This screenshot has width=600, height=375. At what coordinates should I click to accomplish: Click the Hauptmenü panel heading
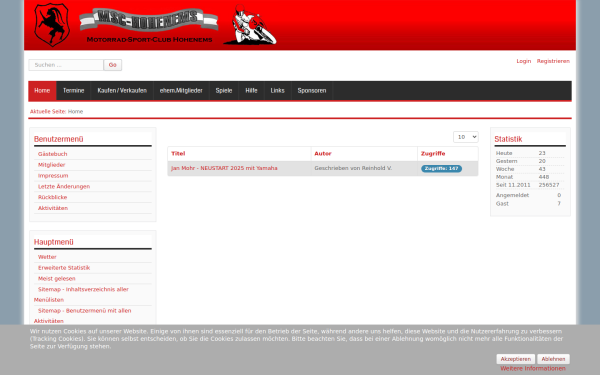click(x=54, y=242)
